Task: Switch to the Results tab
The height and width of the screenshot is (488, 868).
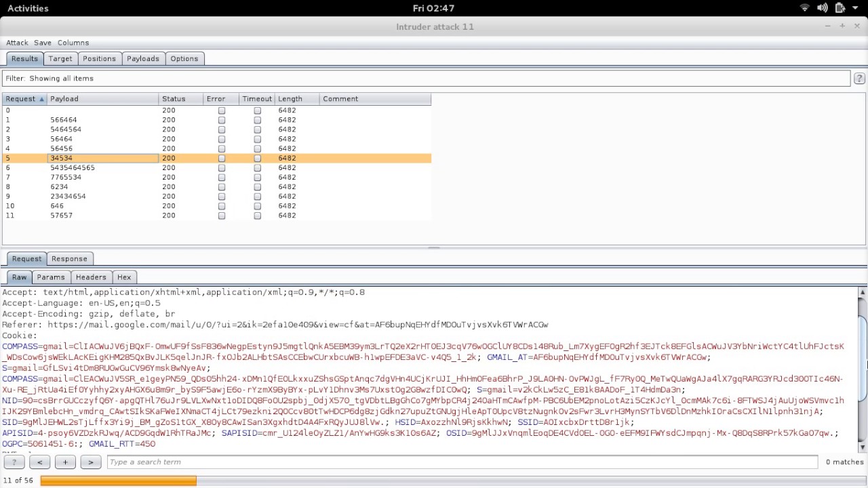Action: pos(24,59)
